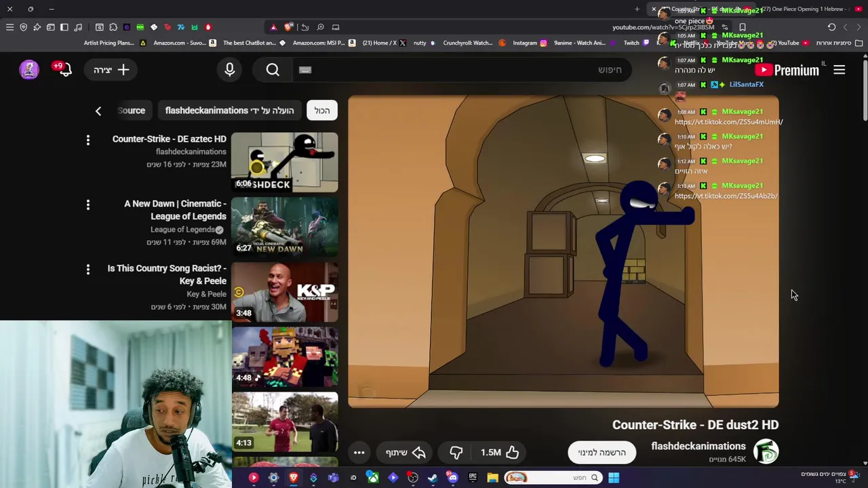Open the (21) Home / X bookmark
Image resolution: width=868 pixels, height=488 pixels.
(384, 43)
